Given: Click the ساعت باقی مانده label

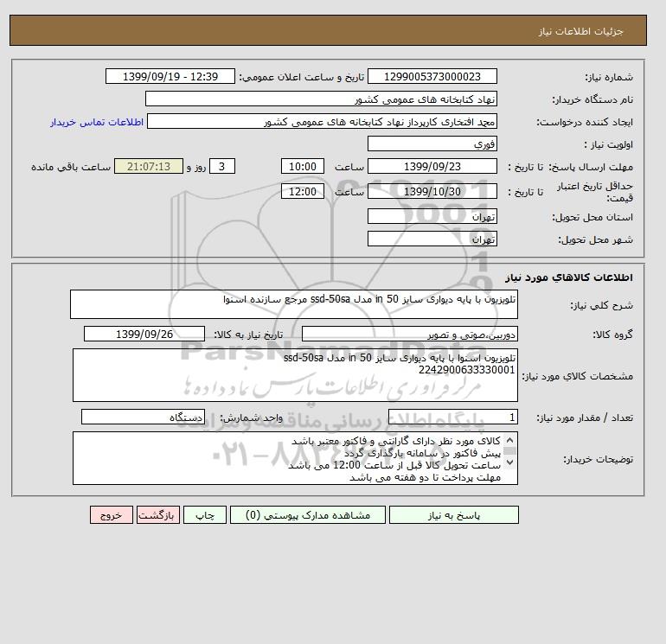Looking at the screenshot, I should tap(71, 167).
